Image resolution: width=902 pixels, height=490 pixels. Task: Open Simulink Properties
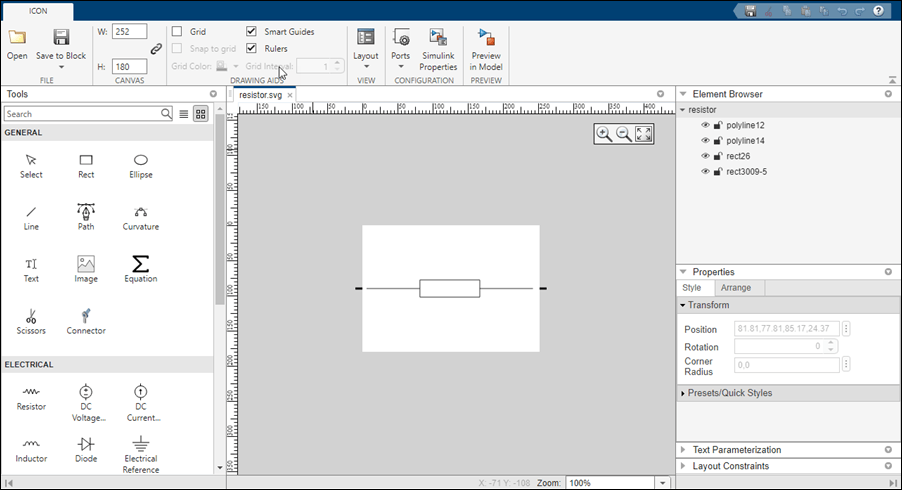pyautogui.click(x=438, y=49)
